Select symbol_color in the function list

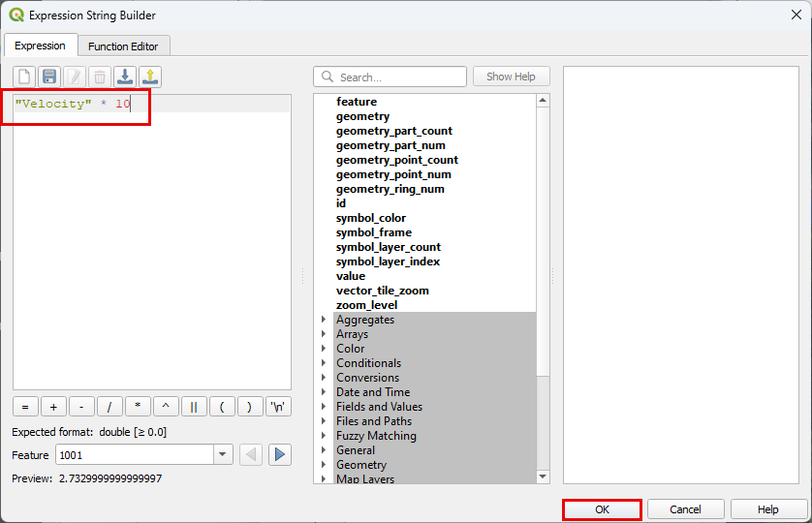click(x=371, y=218)
